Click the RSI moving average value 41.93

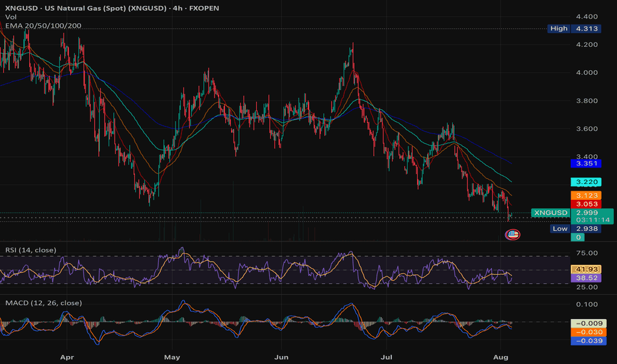coord(587,269)
